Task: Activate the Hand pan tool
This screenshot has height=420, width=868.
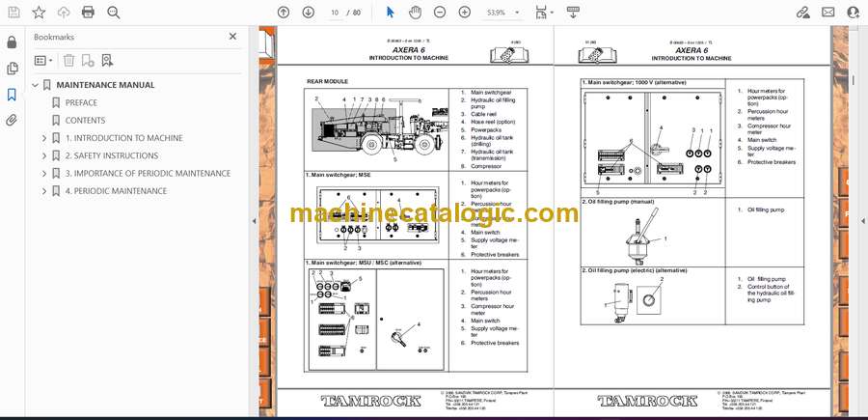Action: [x=415, y=13]
